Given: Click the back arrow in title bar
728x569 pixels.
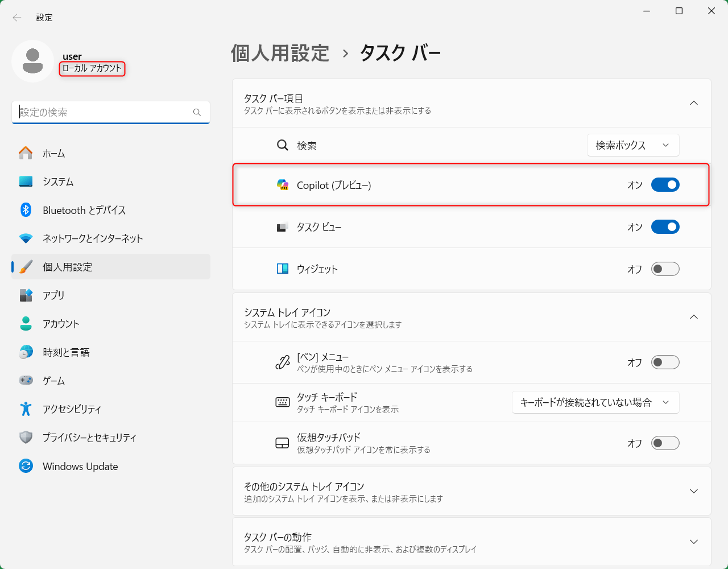Looking at the screenshot, I should pyautogui.click(x=17, y=18).
